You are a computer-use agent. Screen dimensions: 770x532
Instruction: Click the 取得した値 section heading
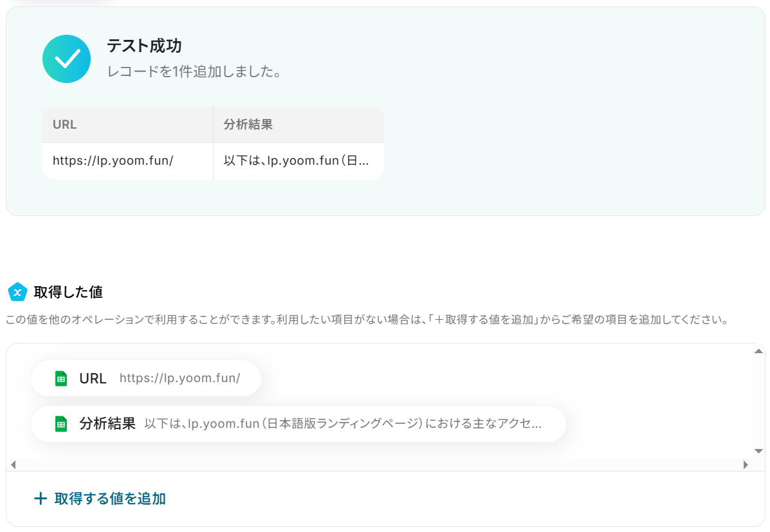click(x=68, y=292)
